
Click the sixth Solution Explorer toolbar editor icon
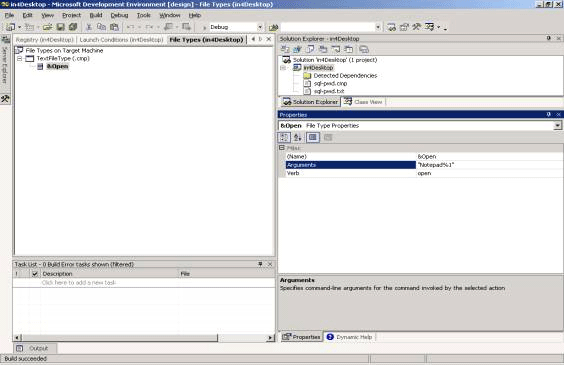tap(348, 49)
